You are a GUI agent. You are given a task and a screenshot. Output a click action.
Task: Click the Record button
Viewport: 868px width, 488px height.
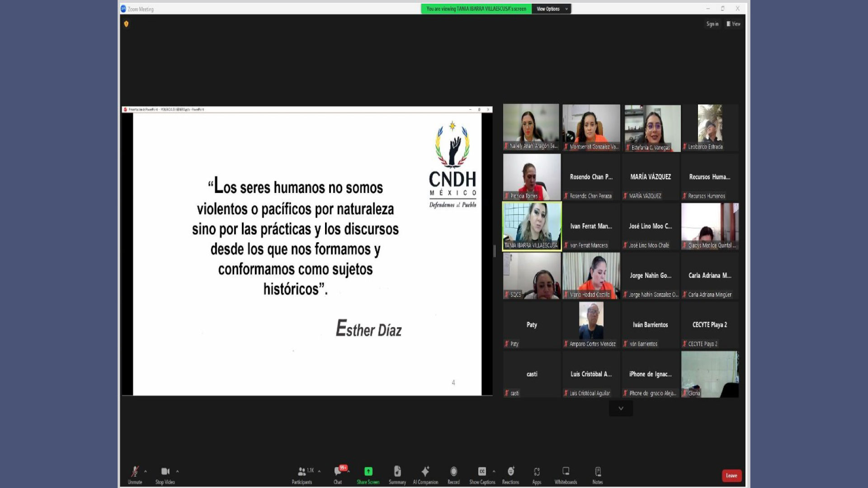pyautogui.click(x=453, y=472)
